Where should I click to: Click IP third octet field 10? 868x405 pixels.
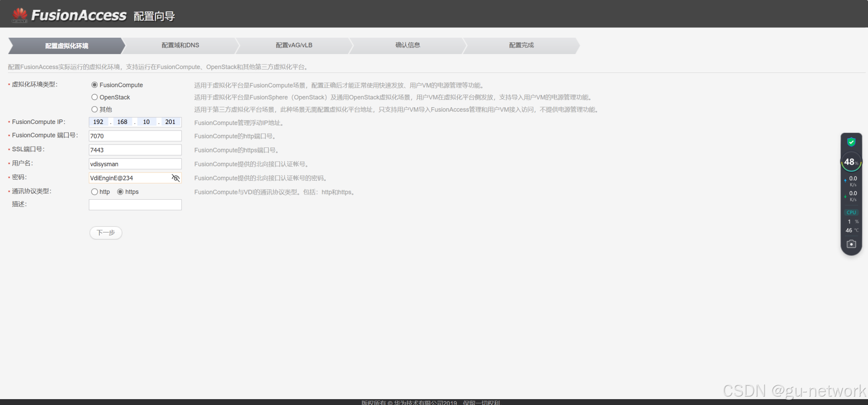point(146,122)
